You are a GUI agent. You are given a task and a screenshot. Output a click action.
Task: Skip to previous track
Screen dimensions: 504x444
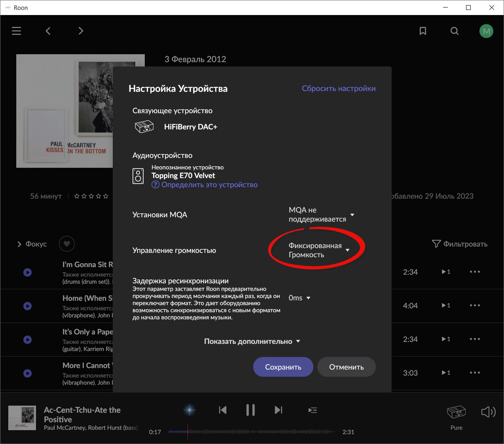(x=223, y=410)
